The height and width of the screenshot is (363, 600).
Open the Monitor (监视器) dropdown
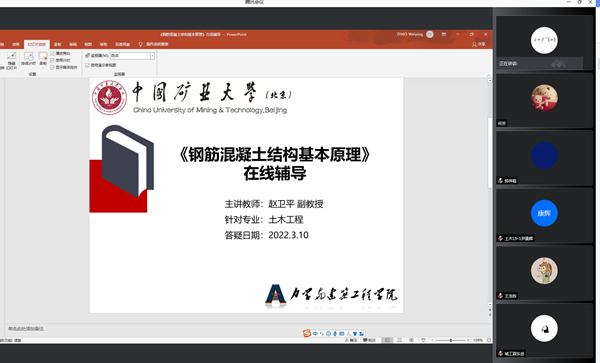132,56
